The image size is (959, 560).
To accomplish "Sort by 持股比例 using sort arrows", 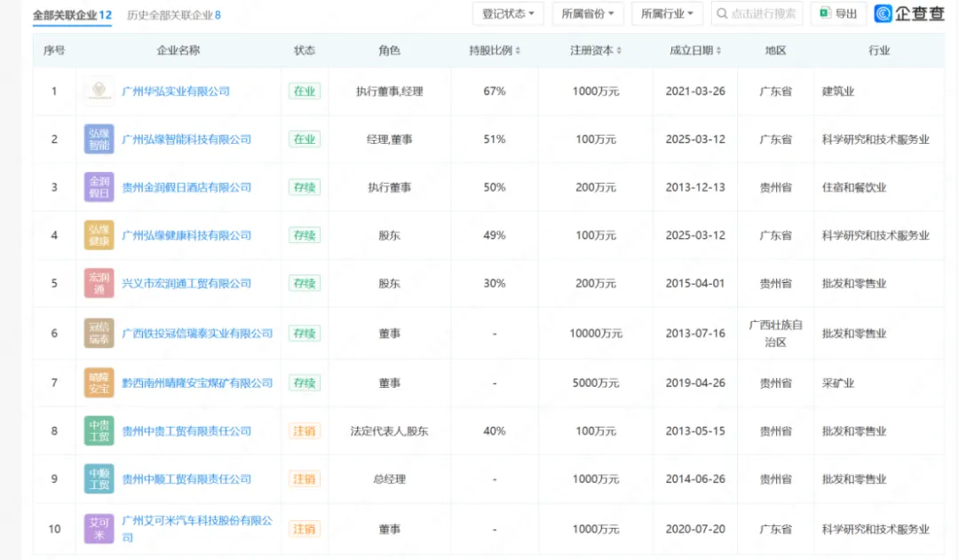I will (518, 51).
